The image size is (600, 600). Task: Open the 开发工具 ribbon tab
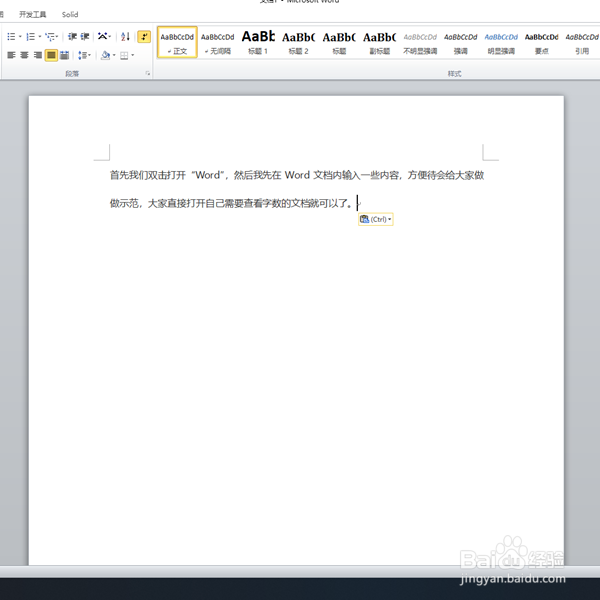coord(33,15)
